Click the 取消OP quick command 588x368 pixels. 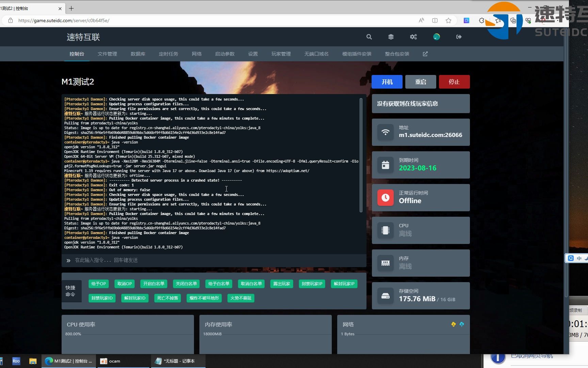pos(125,284)
